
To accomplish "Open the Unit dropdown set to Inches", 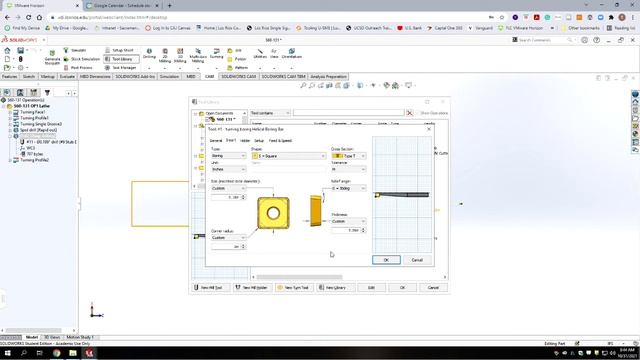I will pyautogui.click(x=228, y=169).
